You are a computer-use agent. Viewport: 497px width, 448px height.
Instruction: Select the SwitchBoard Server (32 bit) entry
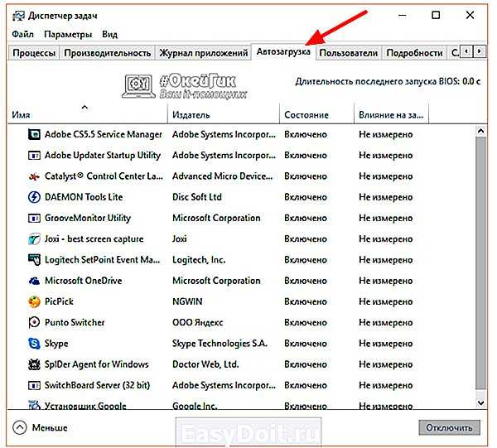point(241,385)
